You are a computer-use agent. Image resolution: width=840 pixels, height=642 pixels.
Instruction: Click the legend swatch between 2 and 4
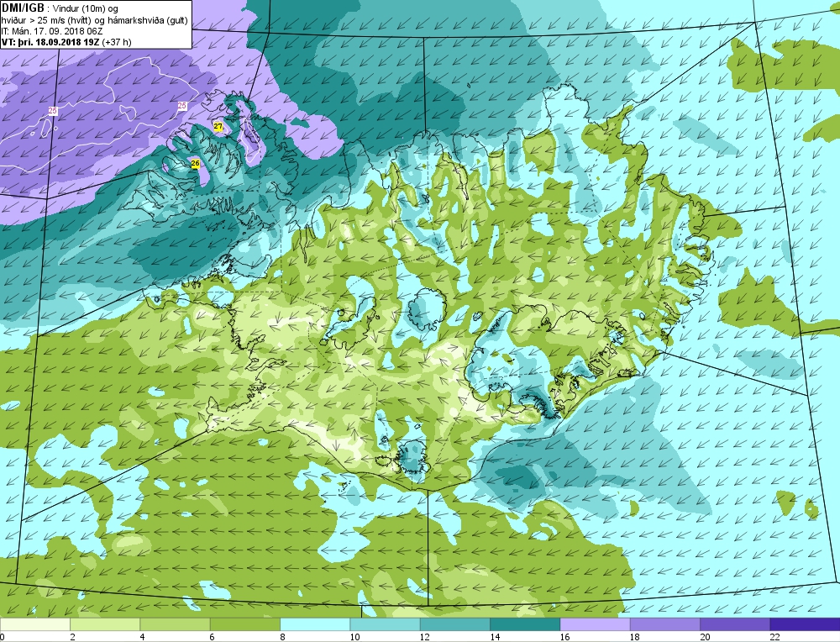click(x=105, y=624)
